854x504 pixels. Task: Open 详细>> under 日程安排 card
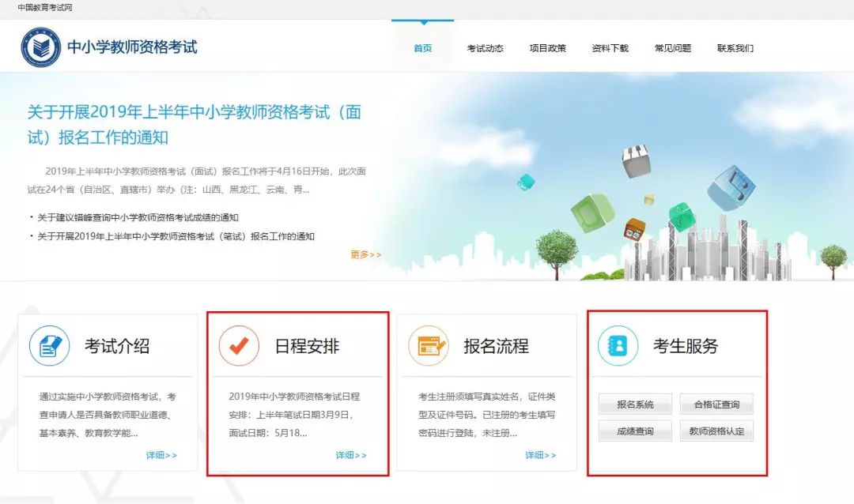351,455
